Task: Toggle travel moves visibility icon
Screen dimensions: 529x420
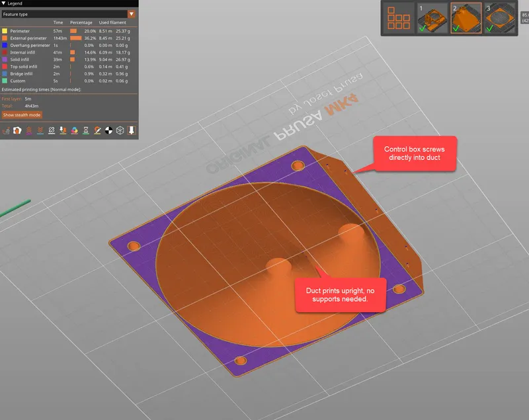Action: [x=6, y=130]
